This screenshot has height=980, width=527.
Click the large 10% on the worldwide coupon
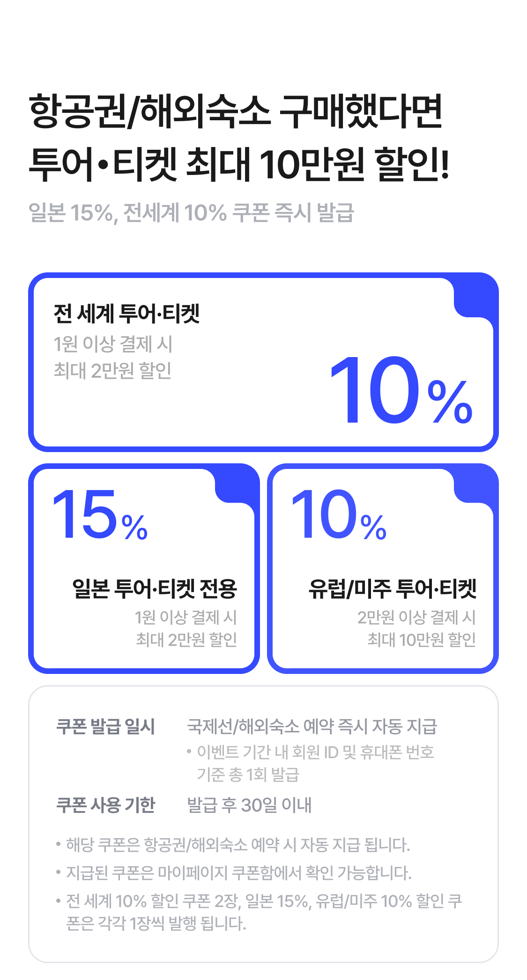coord(401,391)
